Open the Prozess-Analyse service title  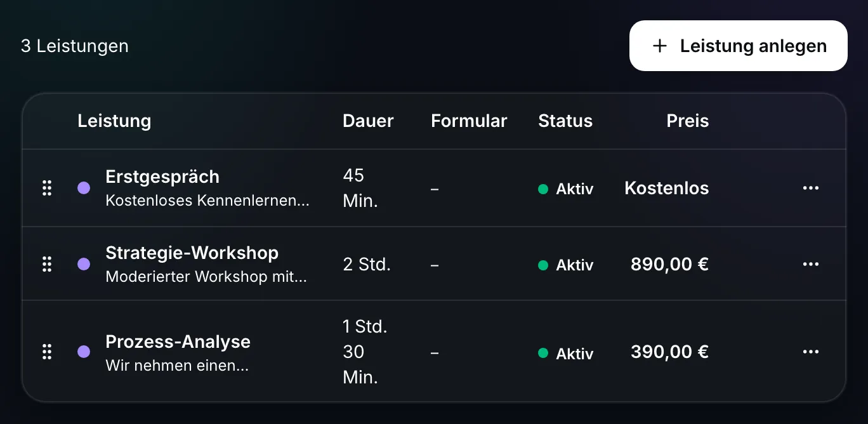coord(178,341)
